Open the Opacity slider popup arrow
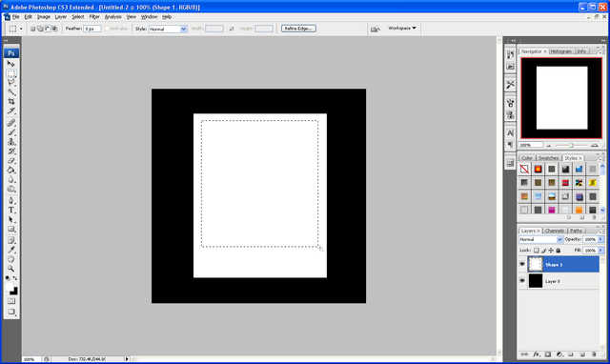610x364 pixels. pyautogui.click(x=600, y=239)
